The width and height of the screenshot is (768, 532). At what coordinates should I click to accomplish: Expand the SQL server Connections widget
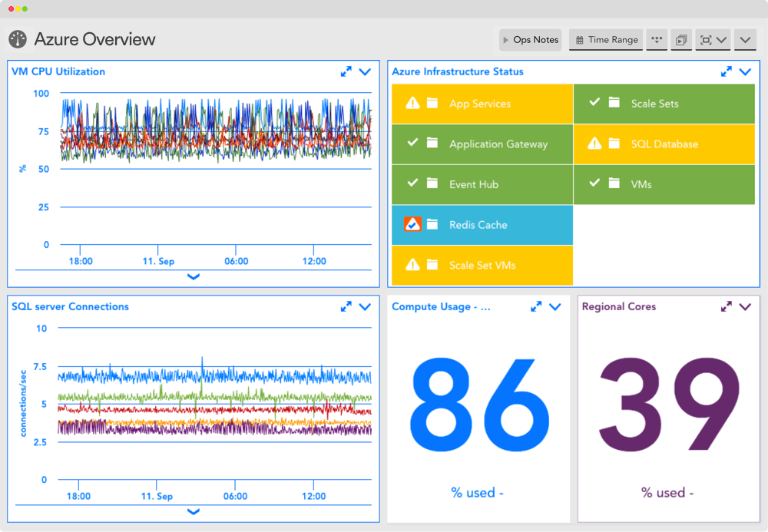tap(346, 306)
